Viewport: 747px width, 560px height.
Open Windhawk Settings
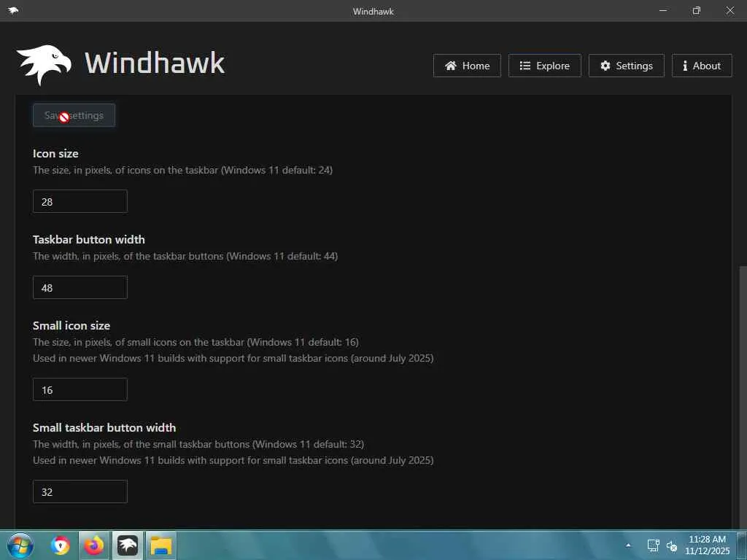click(626, 66)
